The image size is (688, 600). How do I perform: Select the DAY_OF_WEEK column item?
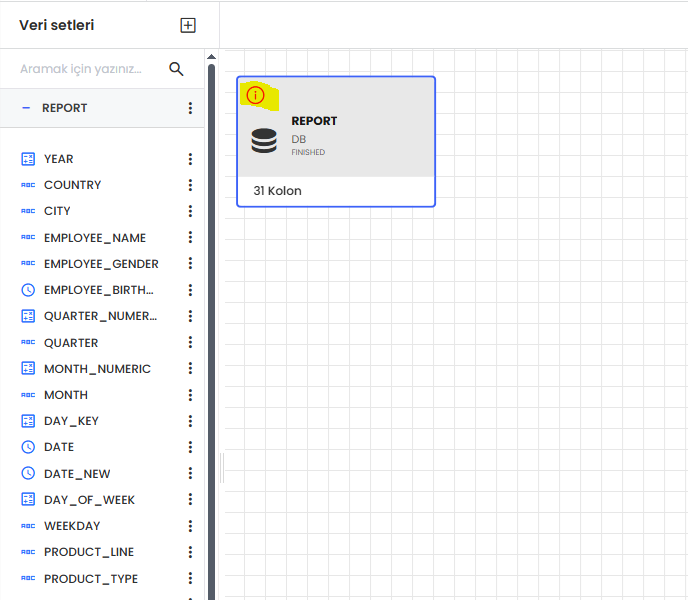pyautogui.click(x=89, y=500)
